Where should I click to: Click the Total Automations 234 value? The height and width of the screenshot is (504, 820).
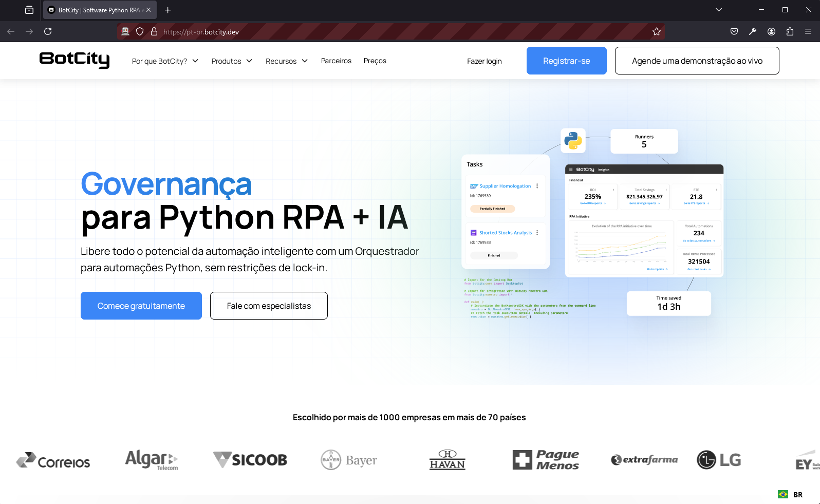pos(699,233)
